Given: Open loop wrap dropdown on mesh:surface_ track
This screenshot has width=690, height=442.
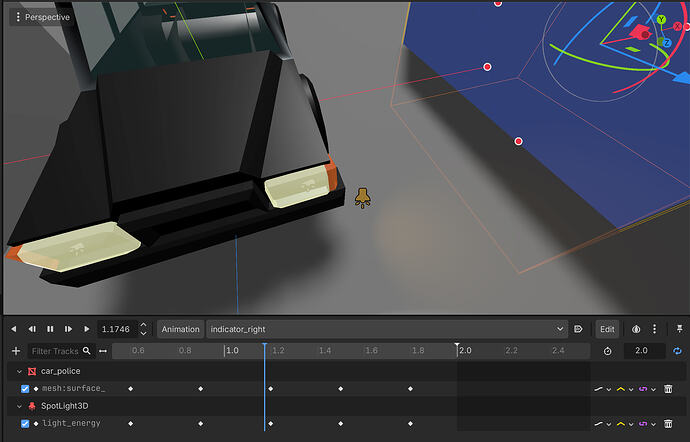Looking at the screenshot, I should (647, 389).
